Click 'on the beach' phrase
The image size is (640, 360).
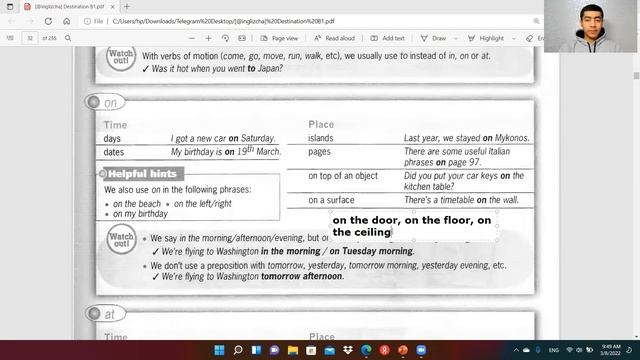pyautogui.click(x=137, y=204)
